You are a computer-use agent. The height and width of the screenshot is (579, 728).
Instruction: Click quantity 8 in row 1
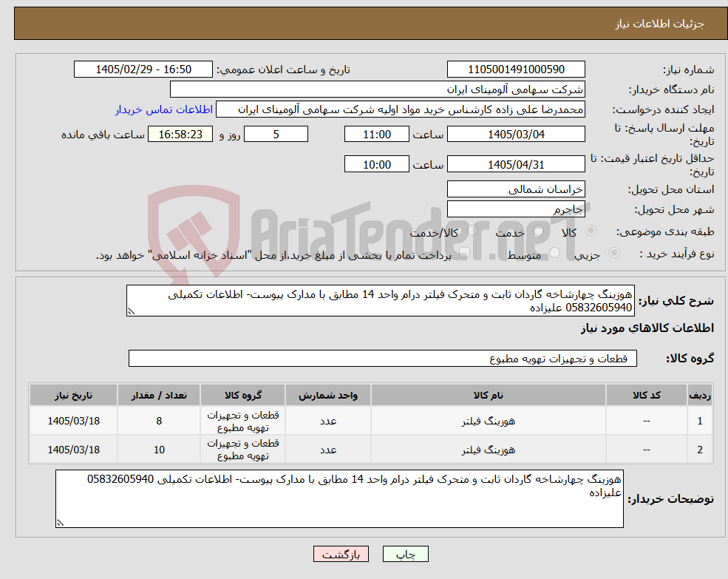point(159,421)
